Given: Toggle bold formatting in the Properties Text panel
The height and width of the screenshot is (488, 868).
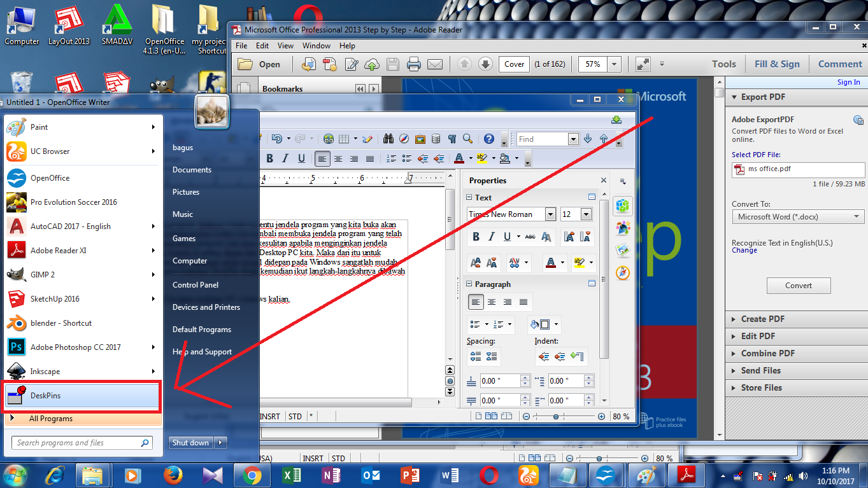Looking at the screenshot, I should 476,236.
